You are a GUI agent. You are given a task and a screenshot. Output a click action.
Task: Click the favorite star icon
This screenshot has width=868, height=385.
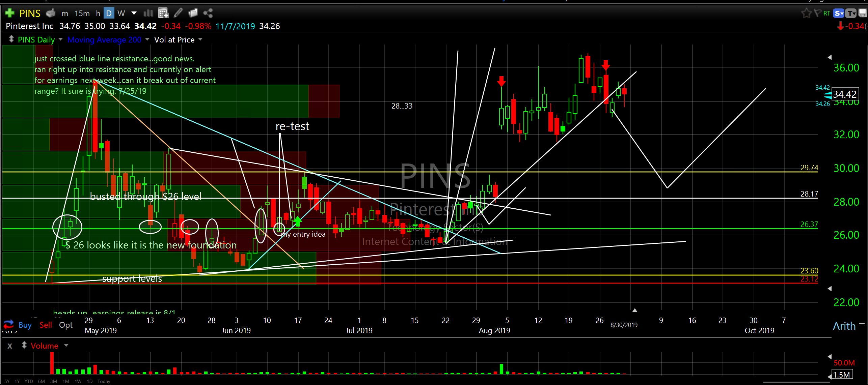click(806, 13)
